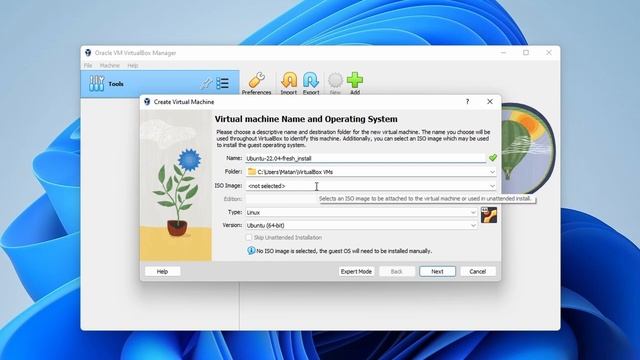This screenshot has width=640, height=360.
Task: Open the Help menu in menu bar
Action: click(x=132, y=65)
